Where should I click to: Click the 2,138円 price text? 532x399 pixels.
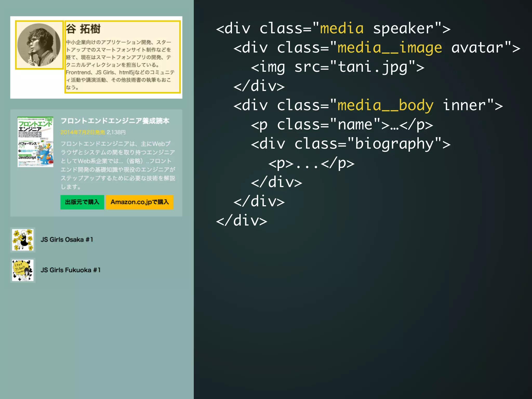pos(116,132)
